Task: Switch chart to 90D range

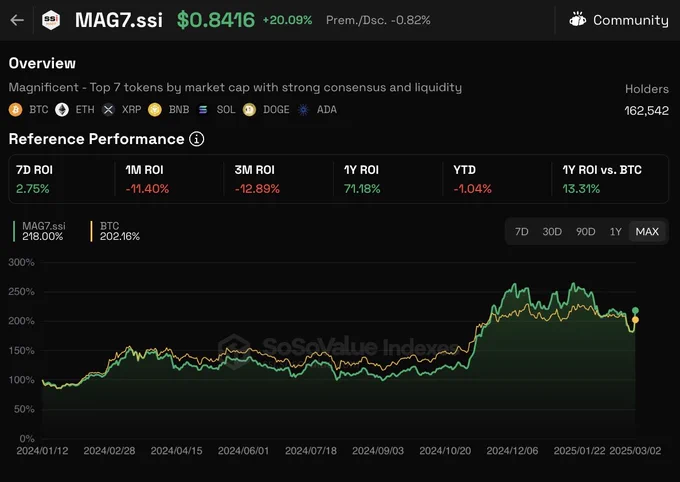Action: click(x=585, y=232)
